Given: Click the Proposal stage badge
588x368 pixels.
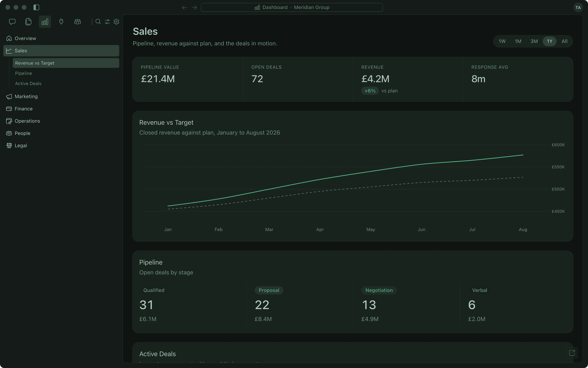Looking at the screenshot, I should (269, 290).
